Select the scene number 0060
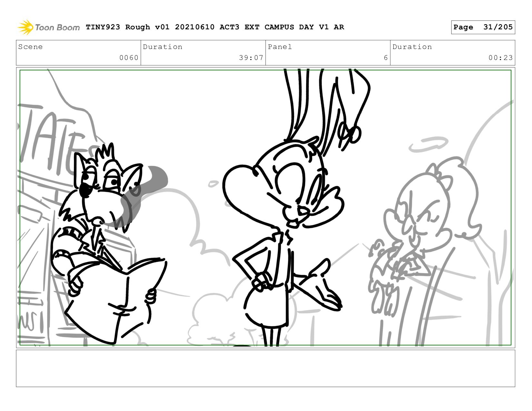The image size is (532, 411). coord(129,58)
